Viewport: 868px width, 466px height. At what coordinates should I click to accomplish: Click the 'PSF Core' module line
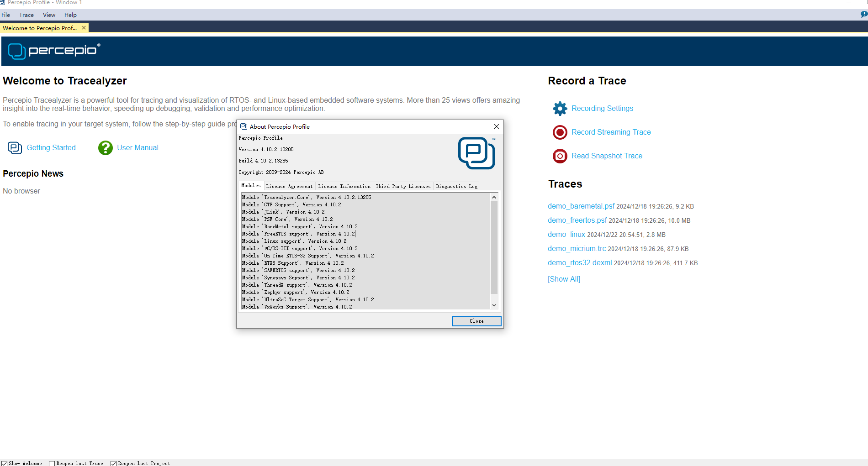click(x=287, y=219)
